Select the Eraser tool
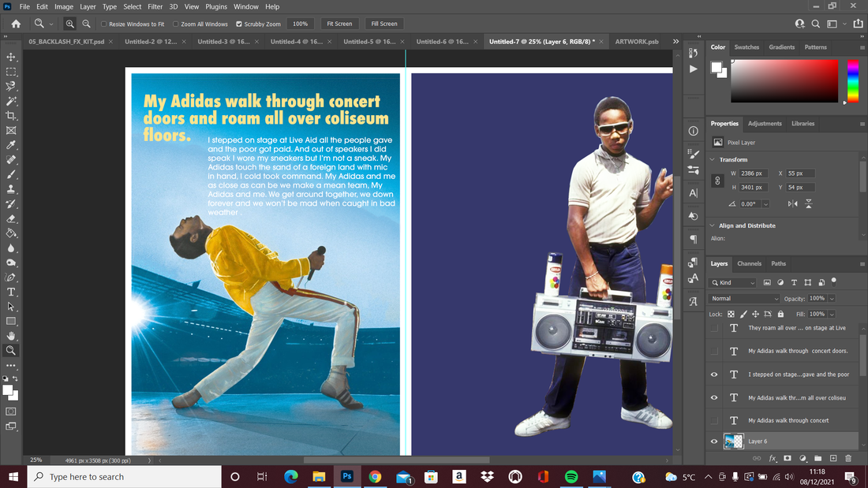The width and height of the screenshot is (868, 488). click(11, 218)
